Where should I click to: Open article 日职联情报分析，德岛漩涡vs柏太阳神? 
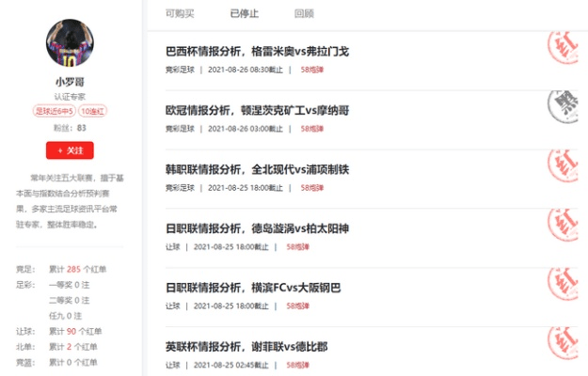[257, 228]
